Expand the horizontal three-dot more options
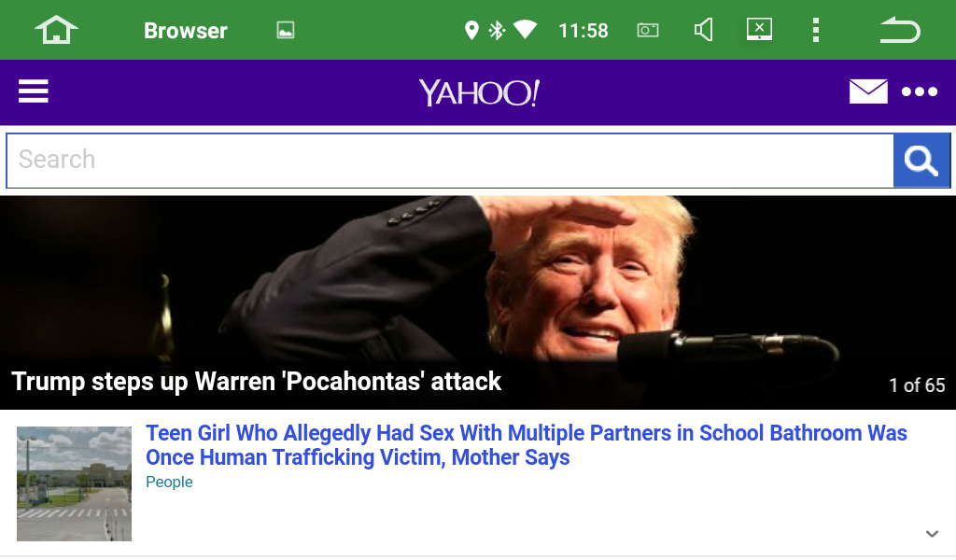The image size is (956, 560). click(x=920, y=91)
